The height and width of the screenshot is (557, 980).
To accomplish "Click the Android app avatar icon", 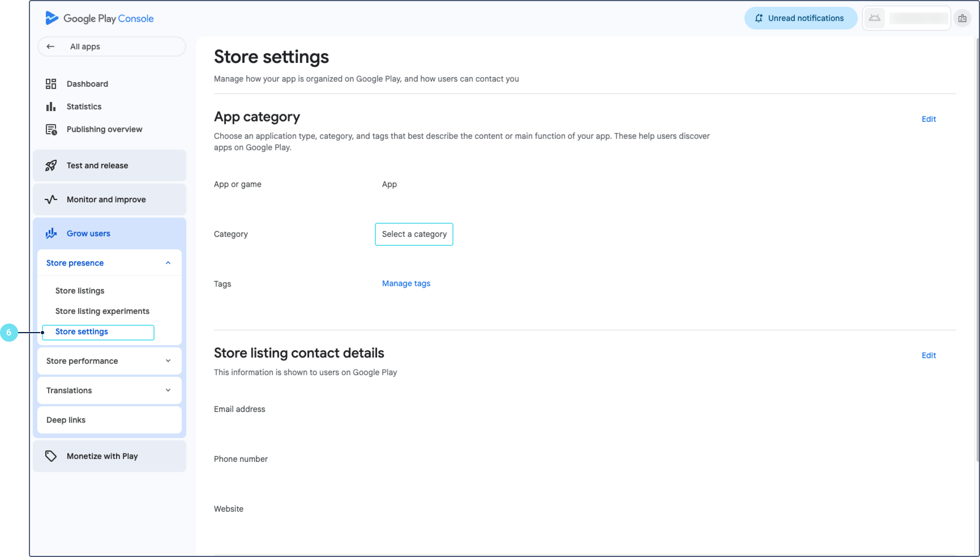I will point(875,18).
